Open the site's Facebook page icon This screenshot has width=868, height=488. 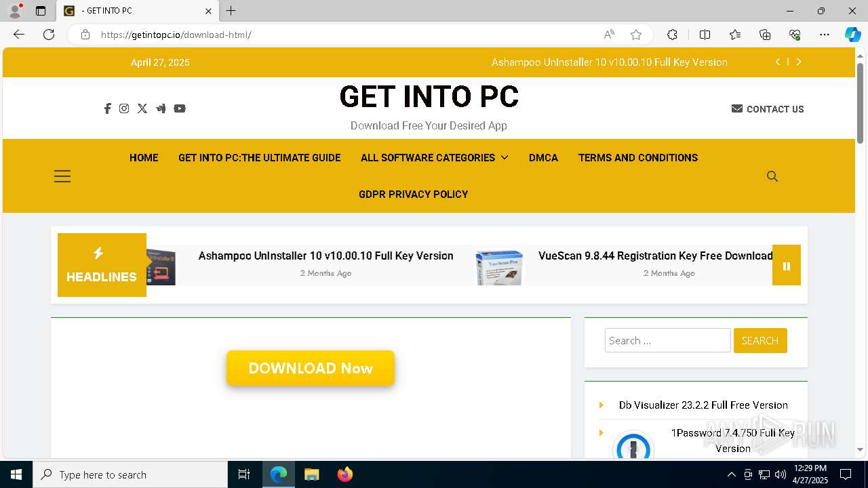107,108
